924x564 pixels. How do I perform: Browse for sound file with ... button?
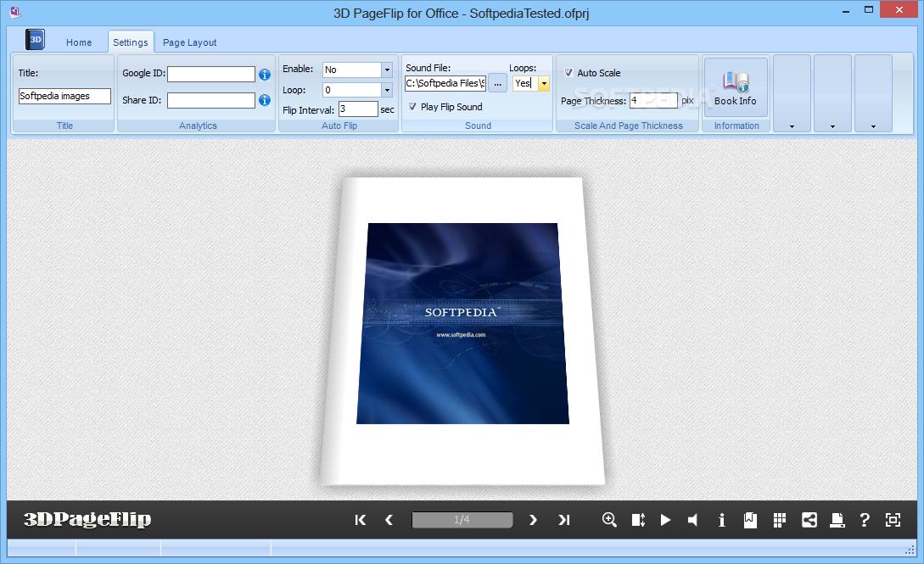498,84
